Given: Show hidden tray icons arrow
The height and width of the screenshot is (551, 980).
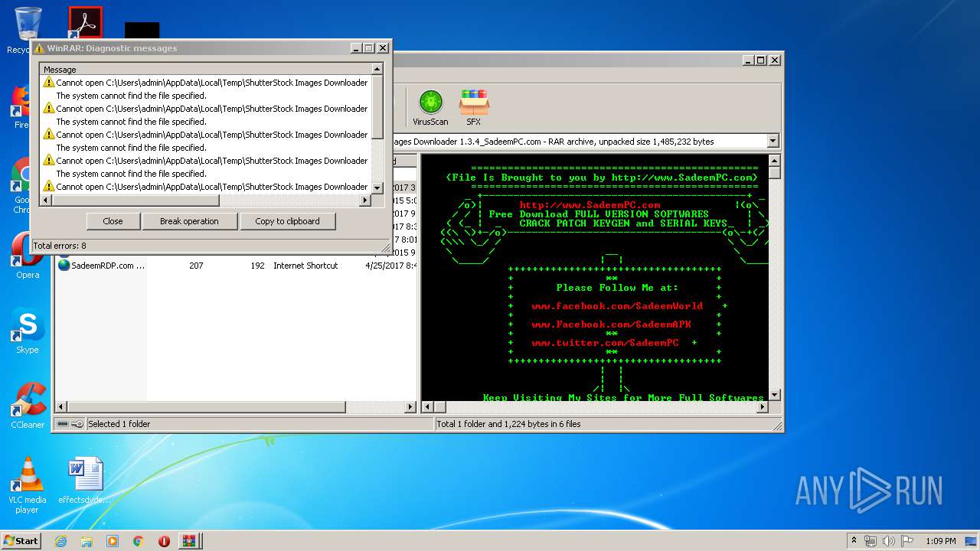Looking at the screenshot, I should click(854, 541).
